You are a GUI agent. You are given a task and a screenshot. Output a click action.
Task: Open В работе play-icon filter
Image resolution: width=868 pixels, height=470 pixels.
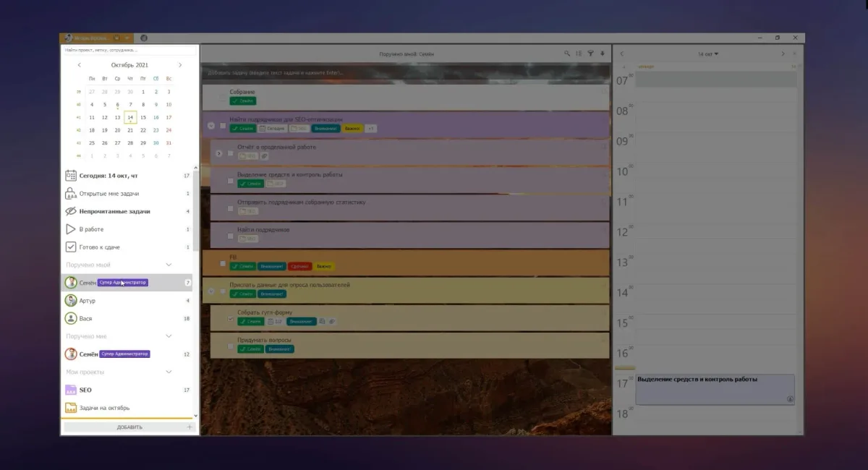click(x=90, y=229)
